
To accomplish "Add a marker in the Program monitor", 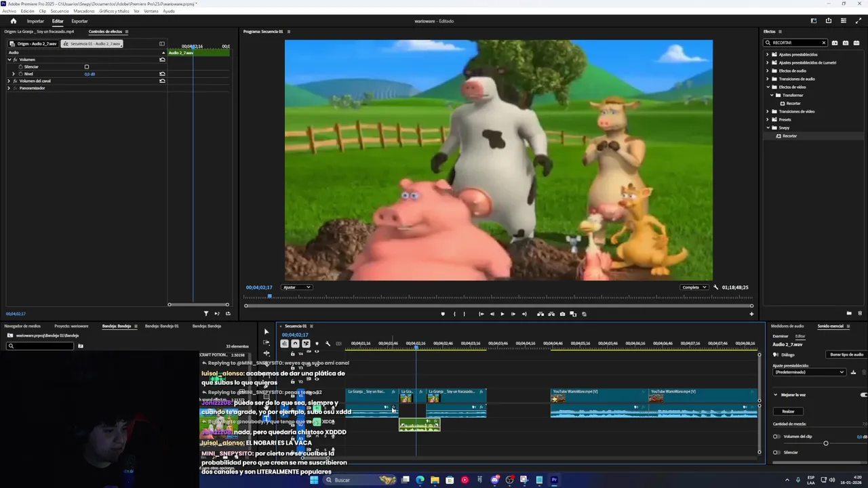I will coord(443,314).
